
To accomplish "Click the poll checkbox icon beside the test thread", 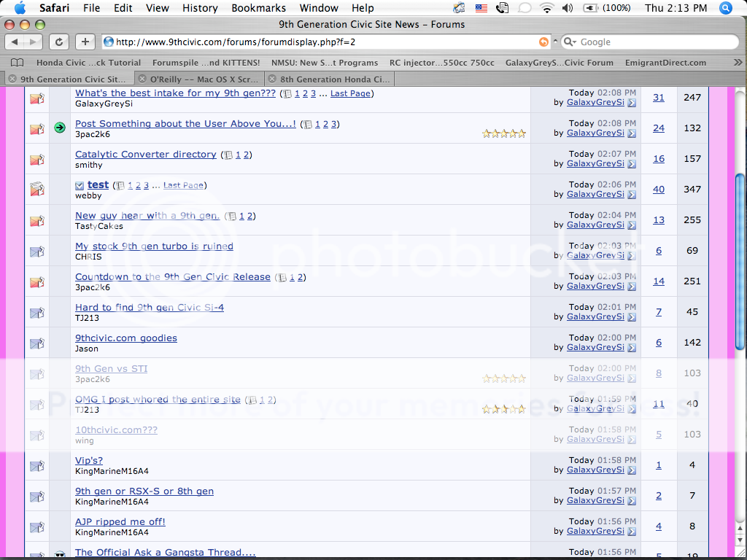I will [x=80, y=186].
